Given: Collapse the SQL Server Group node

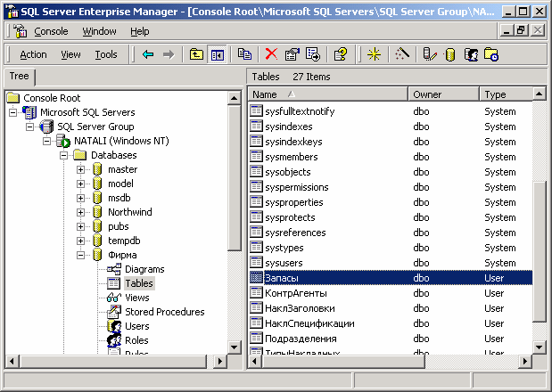Looking at the screenshot, I should click(30, 127).
